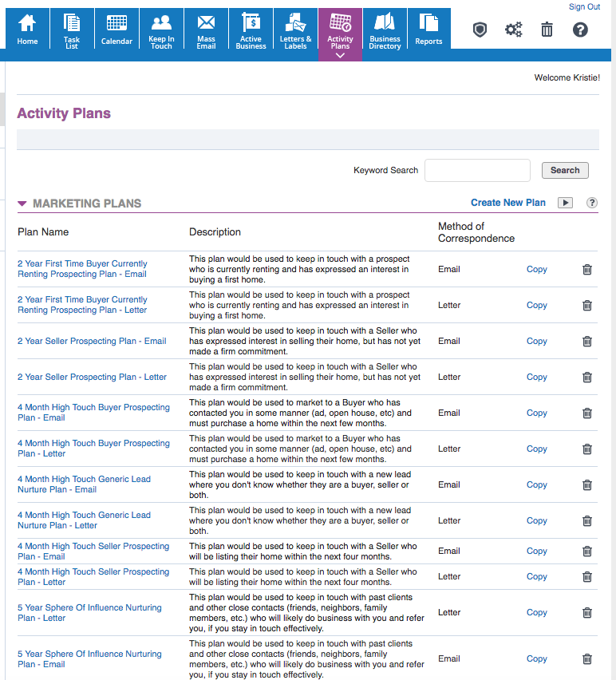Screen dimensions: 616x680
Task: Open the Business Directory tab
Action: (385, 30)
